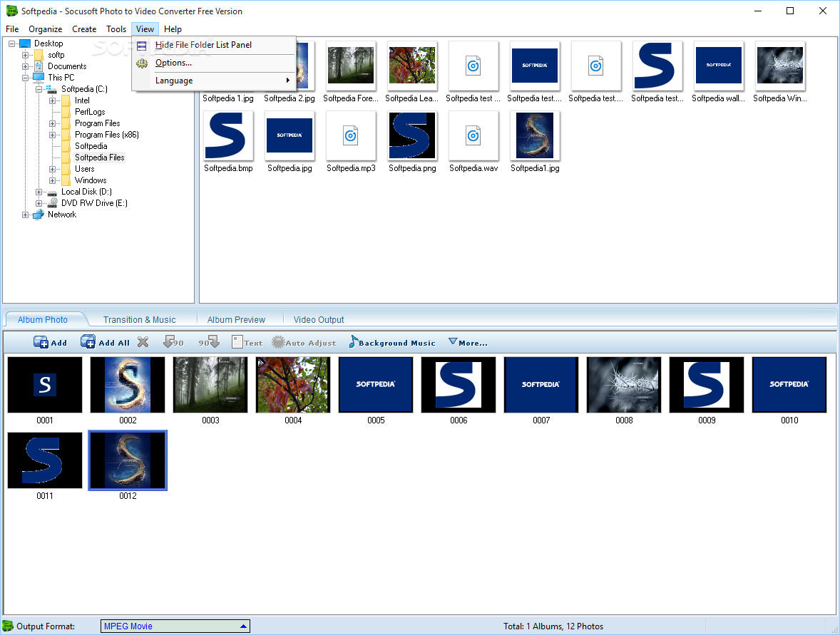Select the Softpedia Win... file thumbnail
The image size is (840, 635).
pos(780,66)
